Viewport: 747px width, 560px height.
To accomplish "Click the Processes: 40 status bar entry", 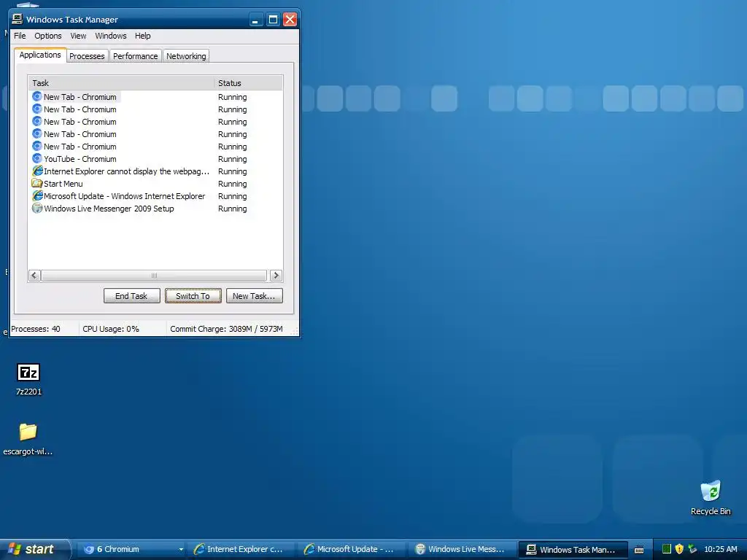I will [36, 329].
